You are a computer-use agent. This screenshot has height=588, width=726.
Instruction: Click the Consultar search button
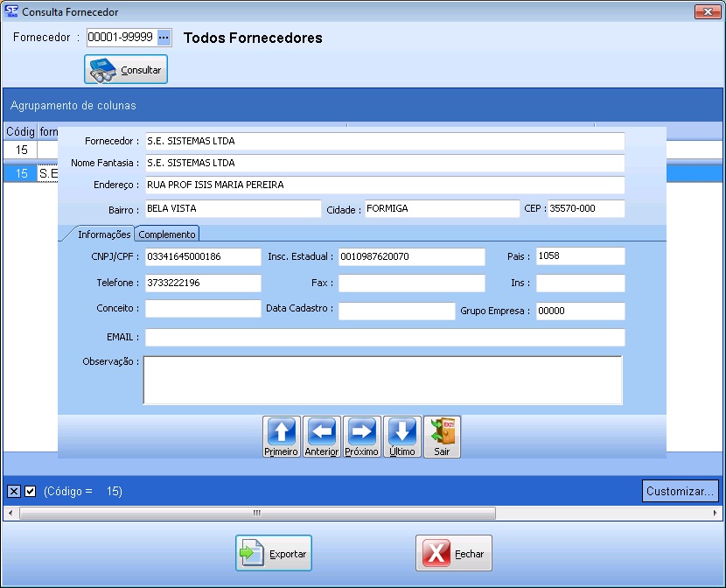(x=126, y=70)
